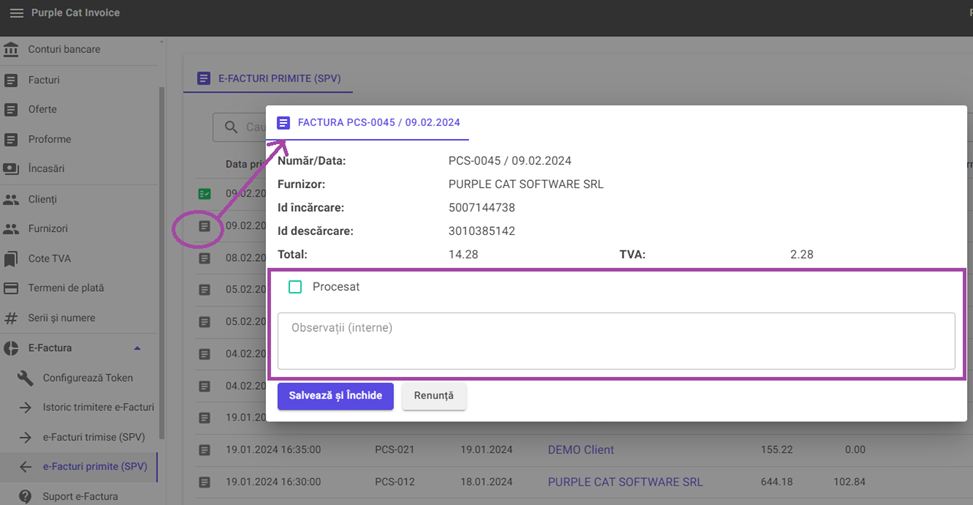Select the 102.84 TVA cell
Screen dimensions: 973x505
850,482
